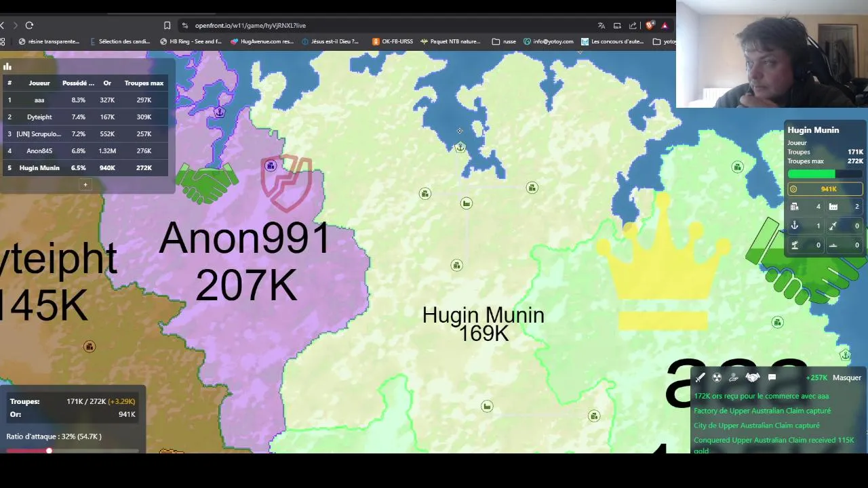Image resolution: width=868 pixels, height=488 pixels.
Task: Open HugAvenue.com bookmark
Action: (x=262, y=41)
